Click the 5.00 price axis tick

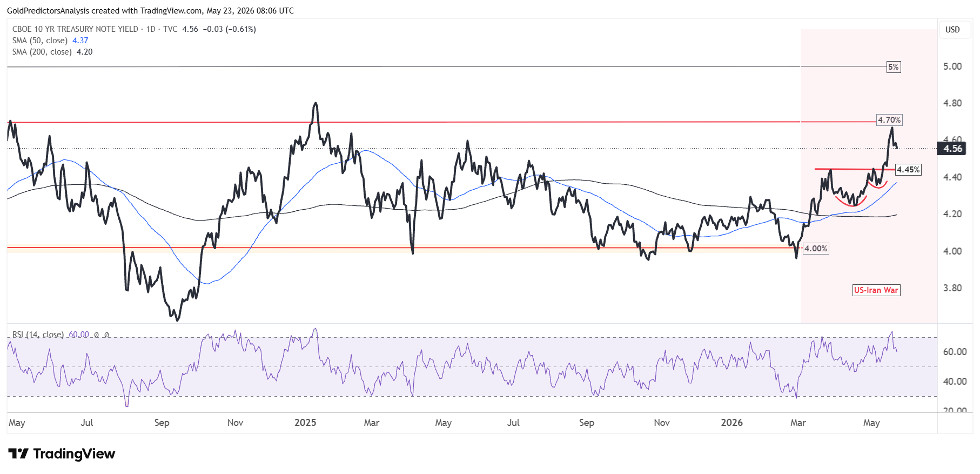pyautogui.click(x=952, y=66)
